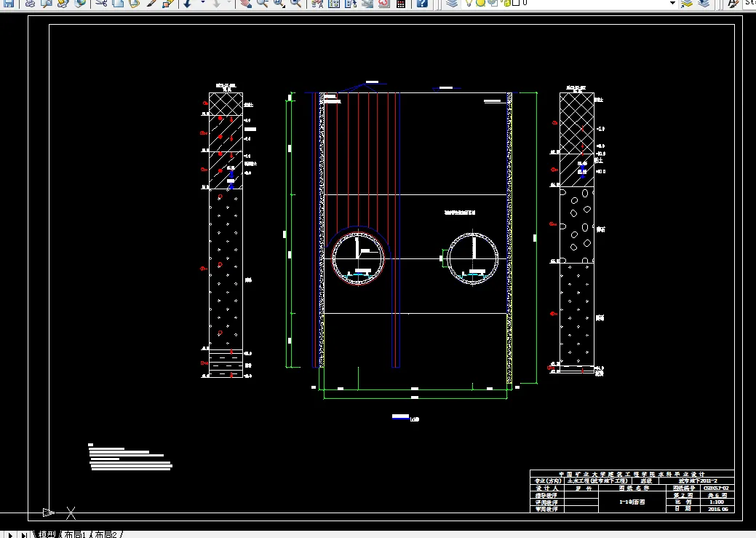756x538 pixels.
Task: Open the Text Style manager icon
Action: click(733, 4)
